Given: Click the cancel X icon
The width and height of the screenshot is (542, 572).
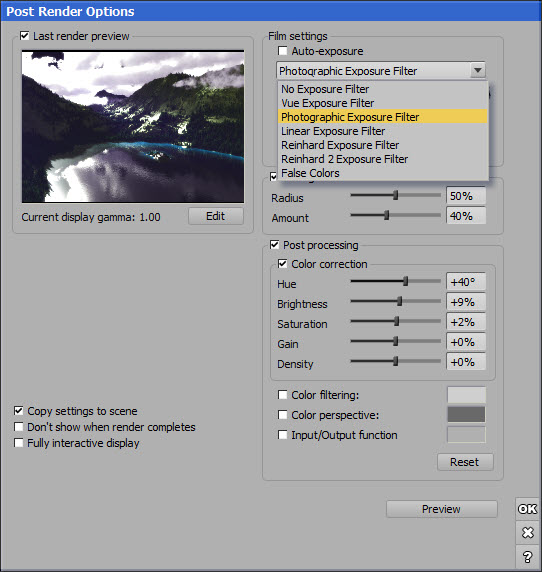Looking at the screenshot, I should pos(527,533).
